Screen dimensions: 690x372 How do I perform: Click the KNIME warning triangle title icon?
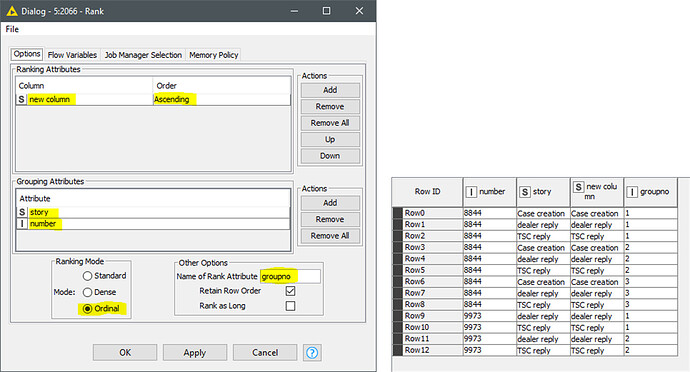tap(12, 11)
